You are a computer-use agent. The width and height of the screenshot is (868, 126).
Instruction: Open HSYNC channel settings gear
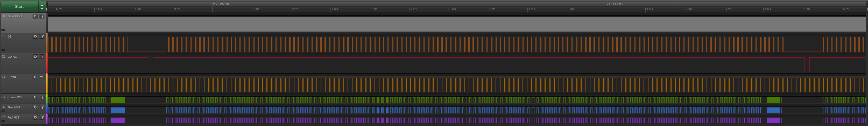click(x=35, y=77)
